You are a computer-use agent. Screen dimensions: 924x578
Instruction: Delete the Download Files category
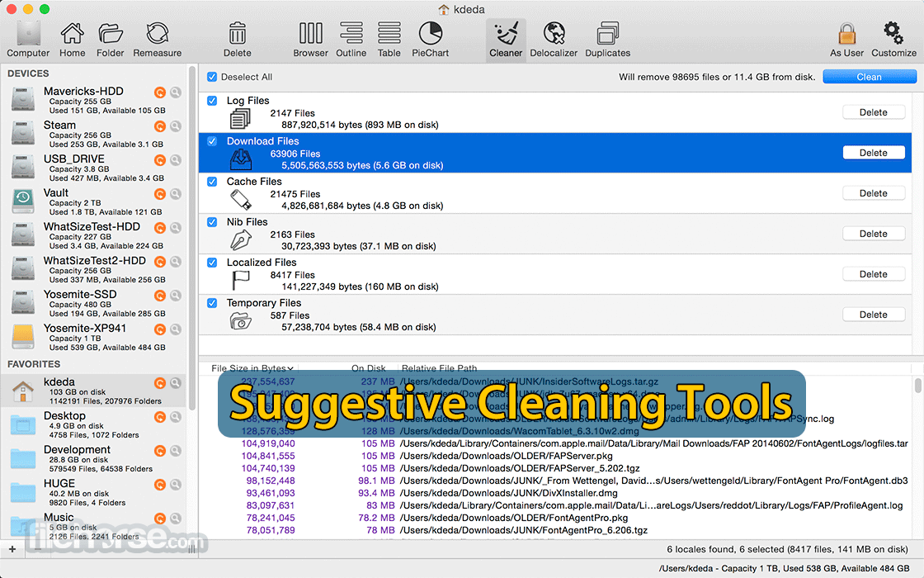[874, 153]
